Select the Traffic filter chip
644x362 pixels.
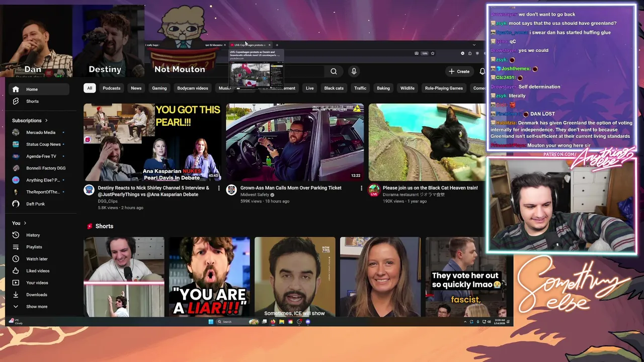click(360, 88)
